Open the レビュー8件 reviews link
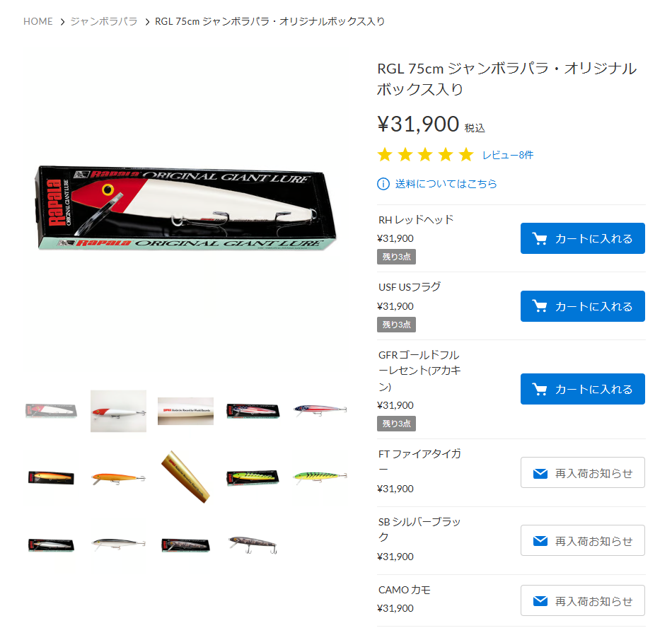Image resolution: width=672 pixels, height=628 pixels. [508, 155]
